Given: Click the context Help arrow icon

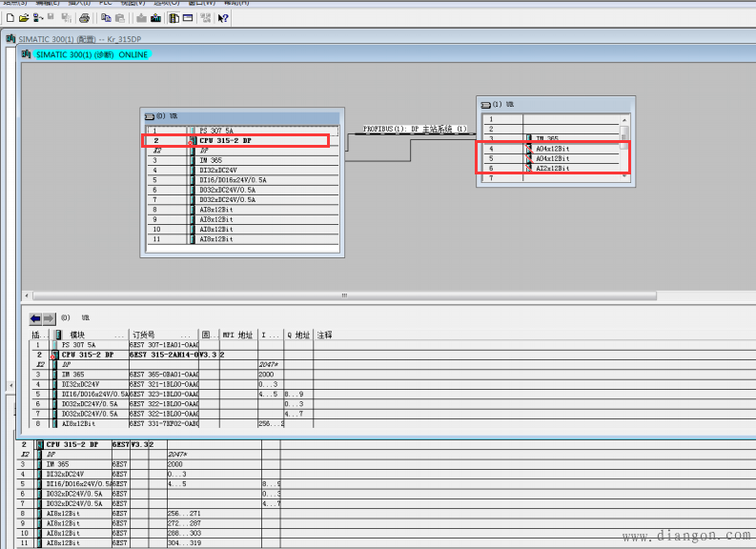Looking at the screenshot, I should coord(222,18).
